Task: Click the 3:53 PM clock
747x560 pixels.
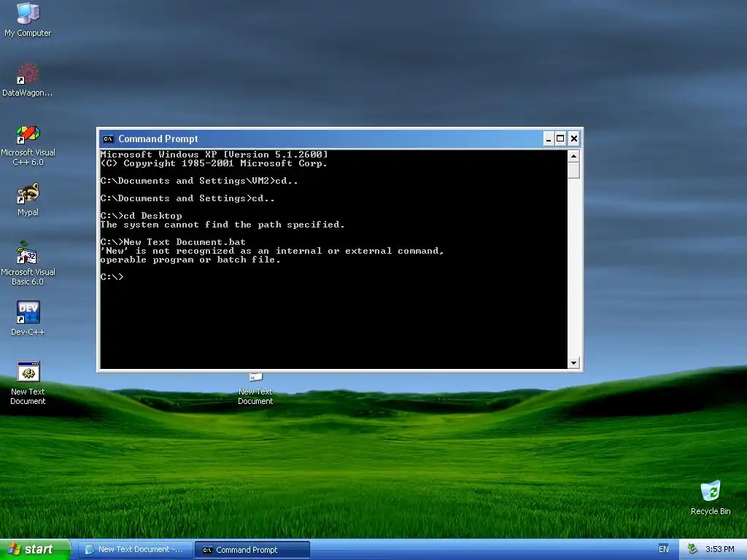Action: pyautogui.click(x=719, y=550)
